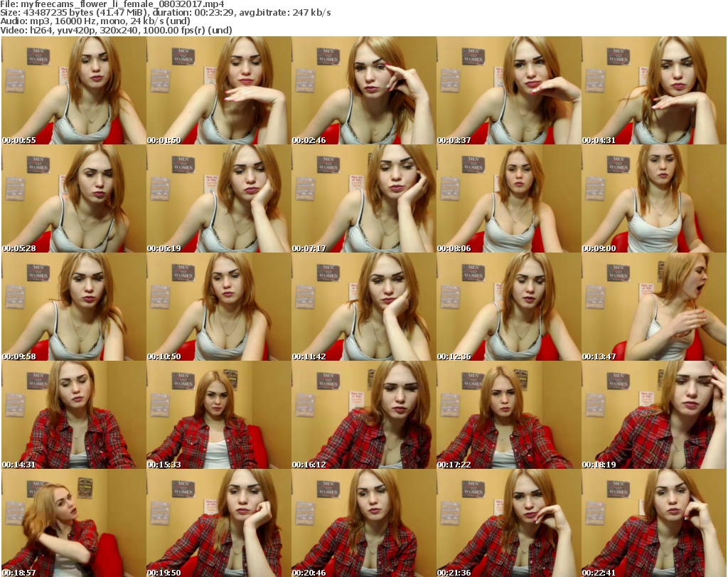Click the Audio mp3 info line
Viewport: 728px width, 577px height.
95,21
